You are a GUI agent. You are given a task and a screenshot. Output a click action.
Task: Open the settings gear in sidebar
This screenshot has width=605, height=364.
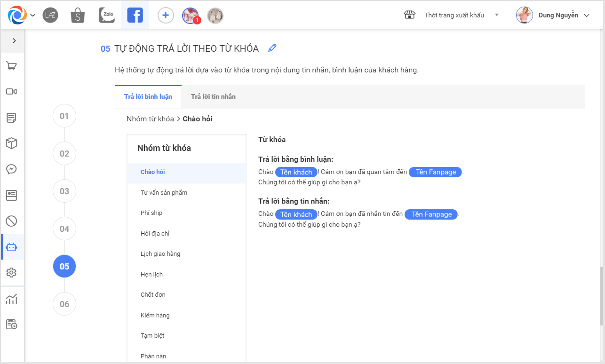pos(12,272)
